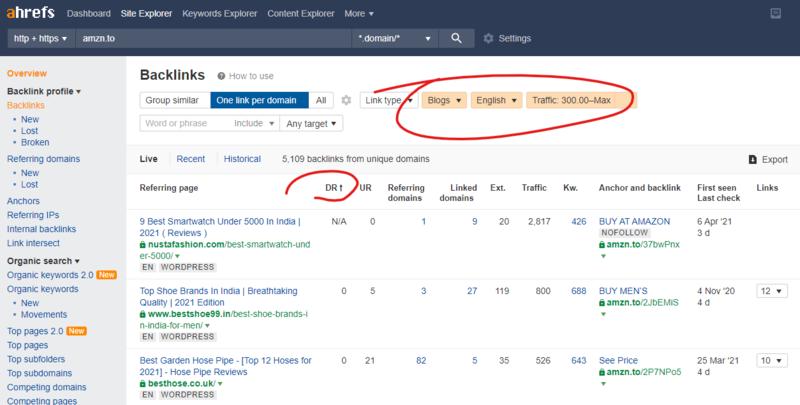The image size is (800, 405).
Task: Click lock icon beside besthose.co.uk URL
Action: pos(141,383)
